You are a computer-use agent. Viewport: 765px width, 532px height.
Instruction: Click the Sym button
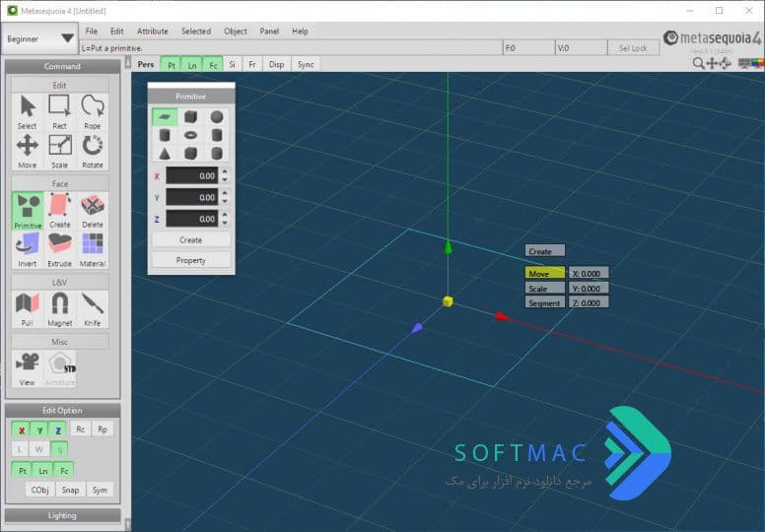[x=100, y=490]
